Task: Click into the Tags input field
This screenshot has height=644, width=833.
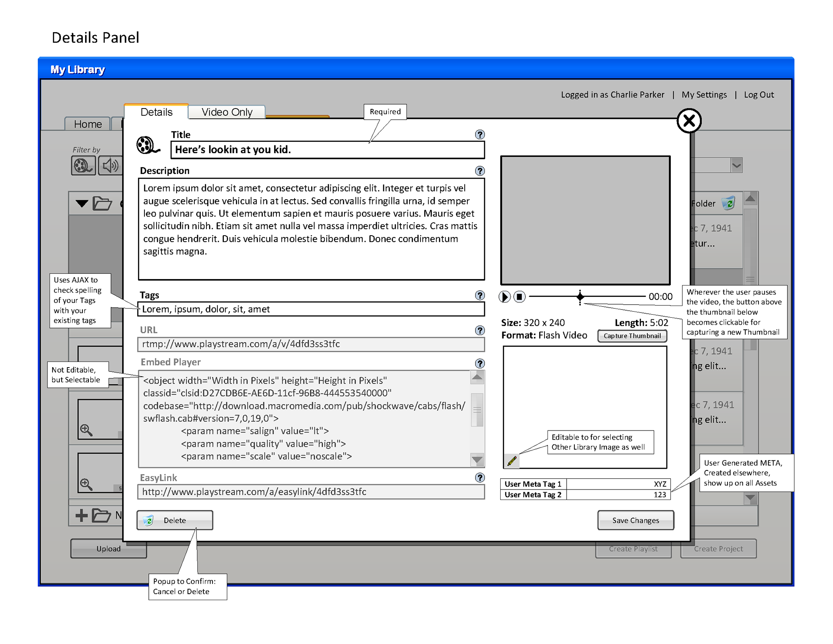Action: [x=311, y=309]
